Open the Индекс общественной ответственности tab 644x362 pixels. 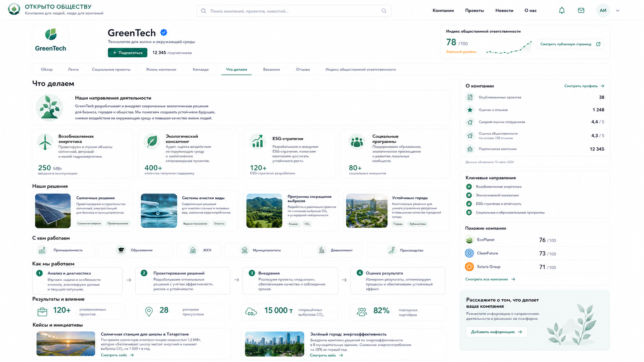pos(361,70)
